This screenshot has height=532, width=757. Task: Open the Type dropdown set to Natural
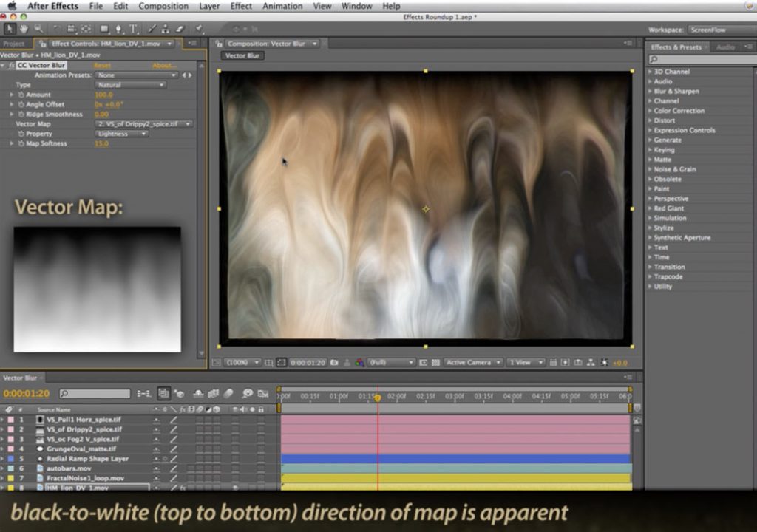(x=130, y=85)
